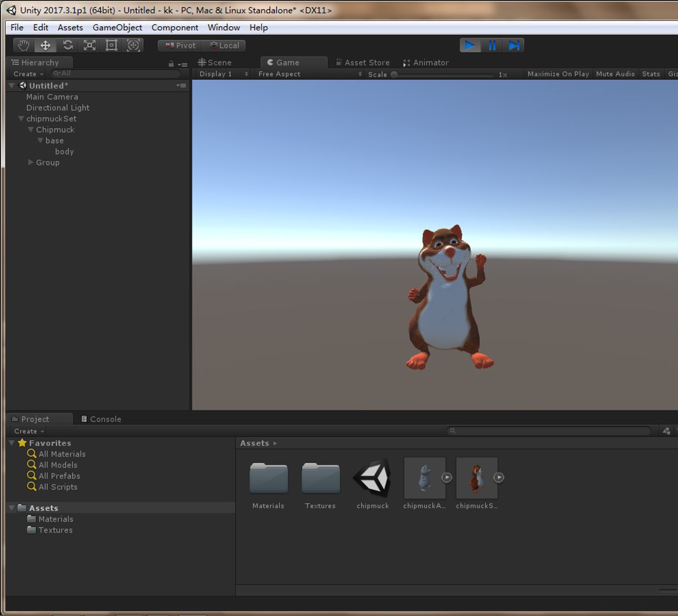The image size is (678, 616).
Task: Click the Step frame button
Action: click(514, 46)
